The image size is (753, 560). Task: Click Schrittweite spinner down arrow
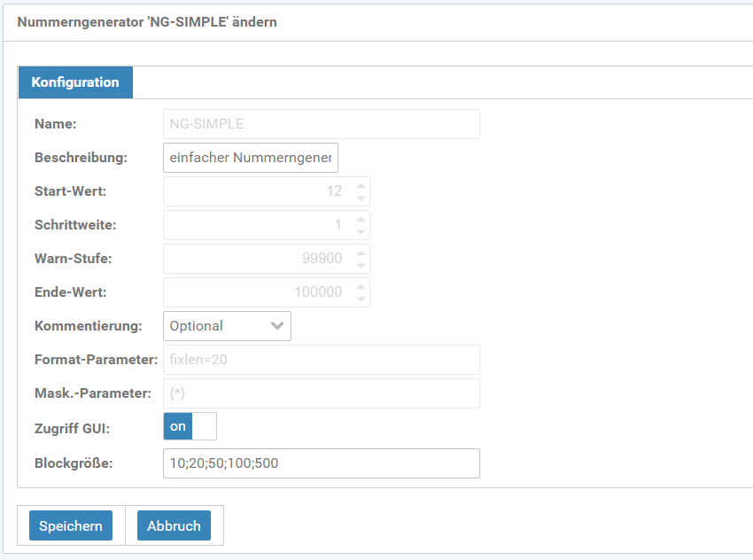click(361, 231)
